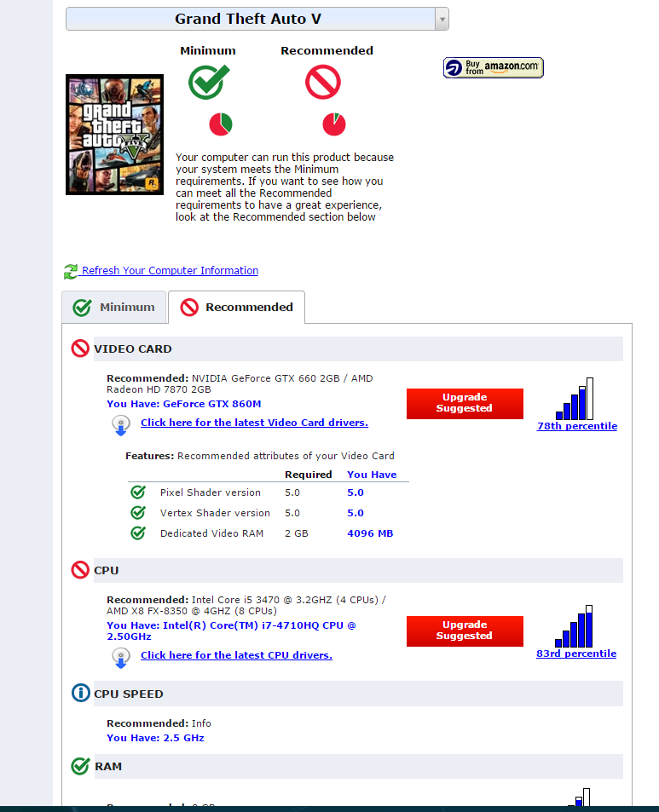Click the RAM section heading
Viewport: 659px width, 812px height.
[108, 767]
